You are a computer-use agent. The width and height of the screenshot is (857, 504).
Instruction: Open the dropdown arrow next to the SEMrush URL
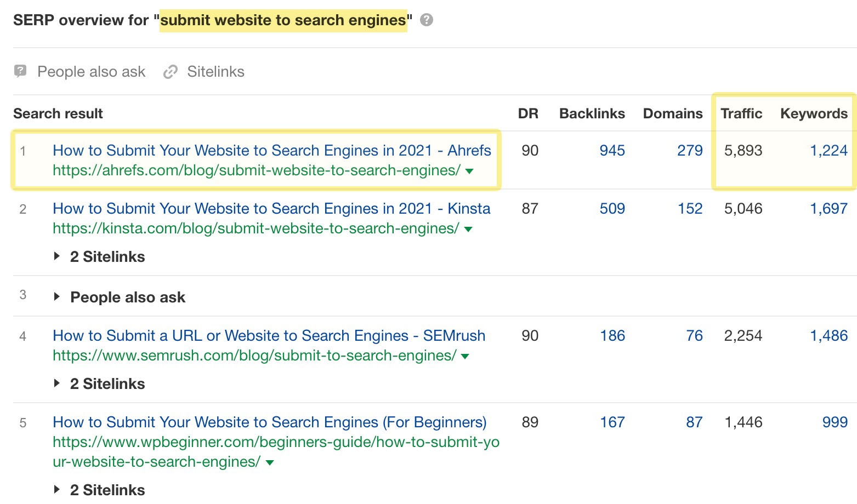pos(464,356)
